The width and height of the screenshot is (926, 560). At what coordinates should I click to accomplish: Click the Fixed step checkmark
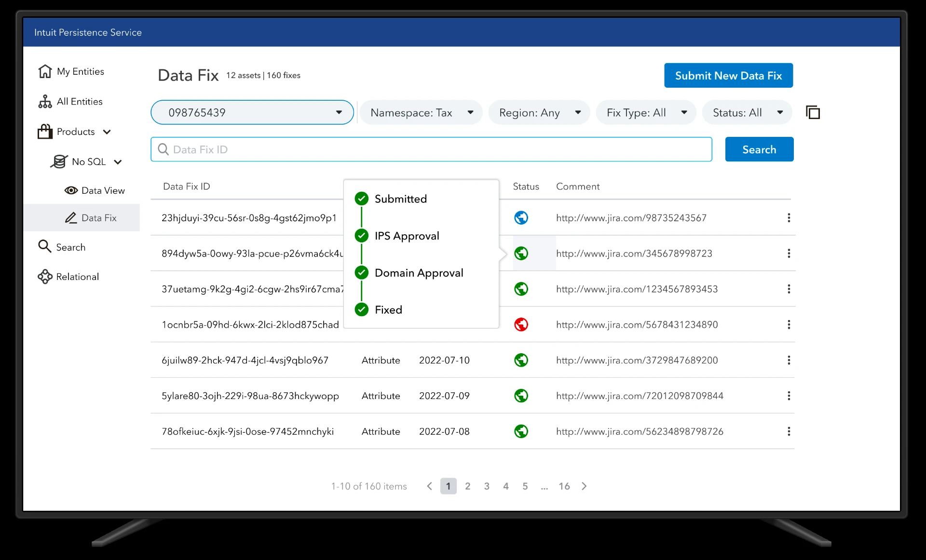(x=362, y=309)
